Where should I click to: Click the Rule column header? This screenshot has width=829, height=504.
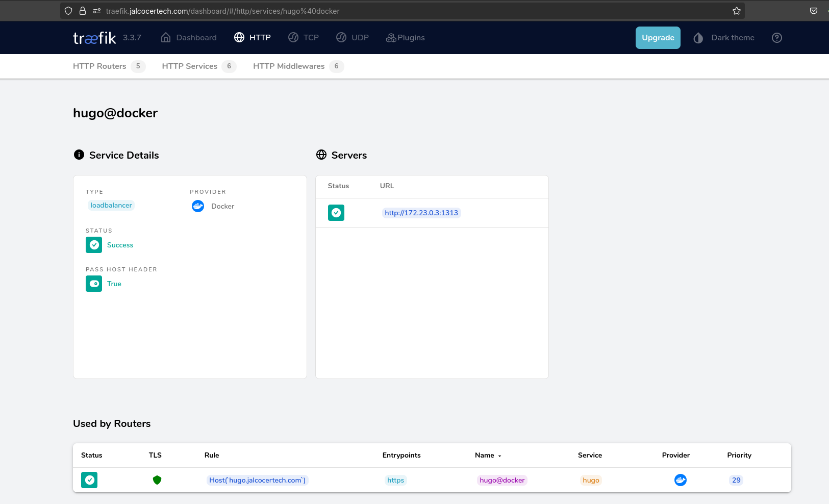point(212,455)
